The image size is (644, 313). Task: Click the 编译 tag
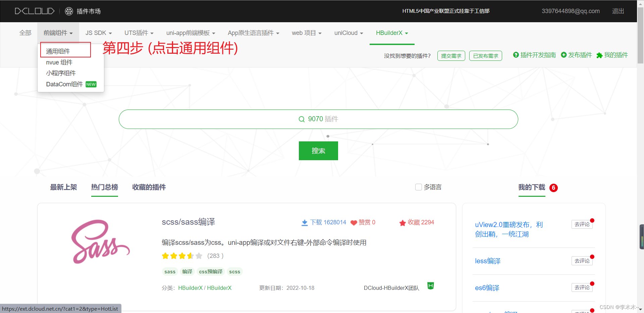click(187, 272)
